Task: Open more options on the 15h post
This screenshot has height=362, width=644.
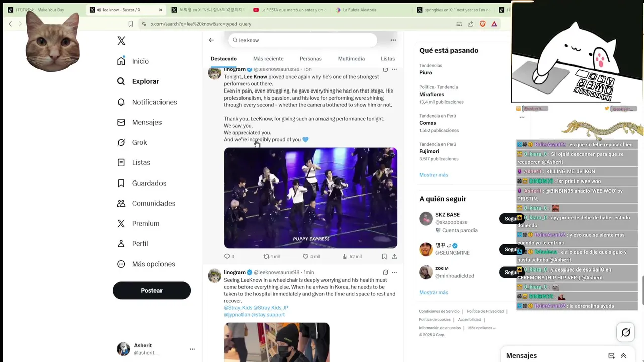Action: click(394, 69)
